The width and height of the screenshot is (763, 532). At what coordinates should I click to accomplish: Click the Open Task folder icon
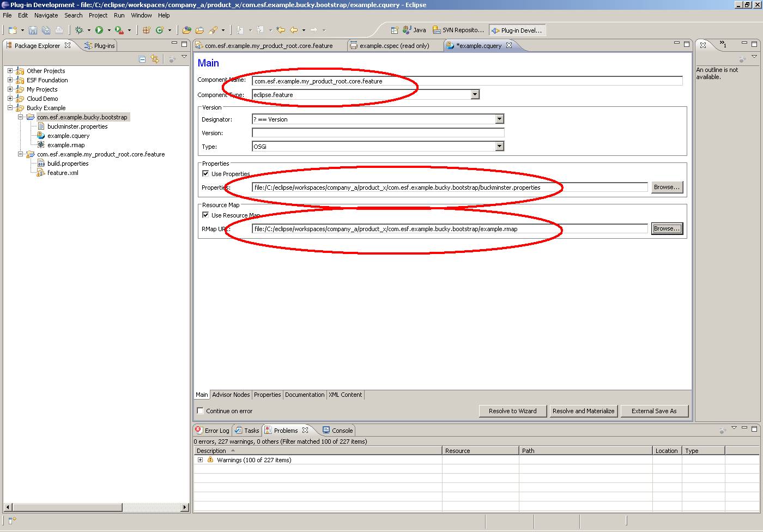199,30
